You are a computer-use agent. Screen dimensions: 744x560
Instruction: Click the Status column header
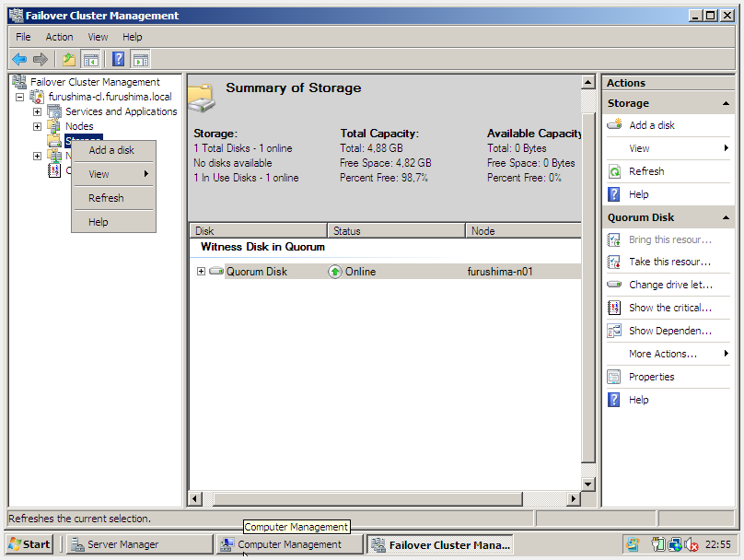pyautogui.click(x=396, y=230)
